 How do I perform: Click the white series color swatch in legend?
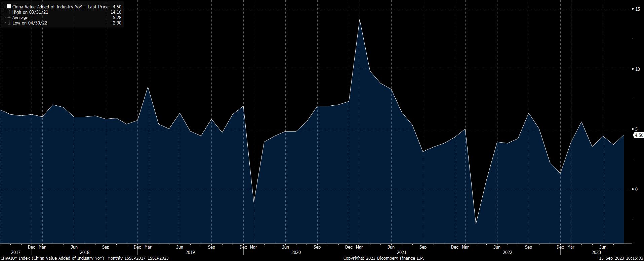point(9,7)
